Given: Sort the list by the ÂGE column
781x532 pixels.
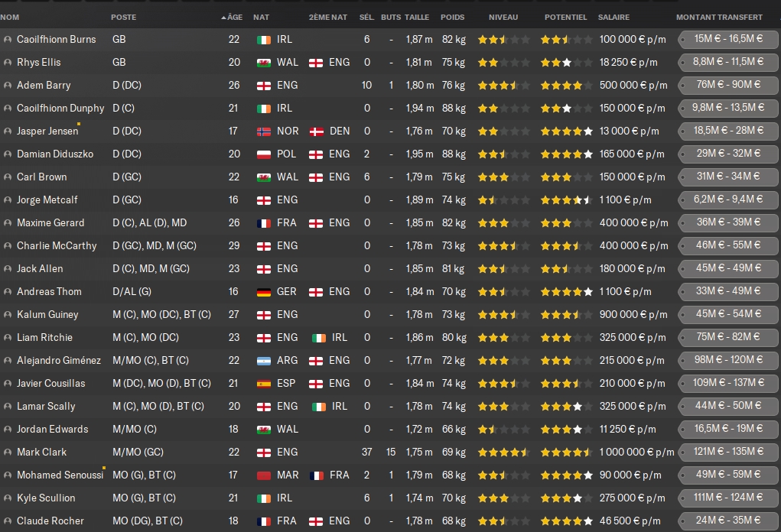Looking at the screenshot, I should pos(234,17).
